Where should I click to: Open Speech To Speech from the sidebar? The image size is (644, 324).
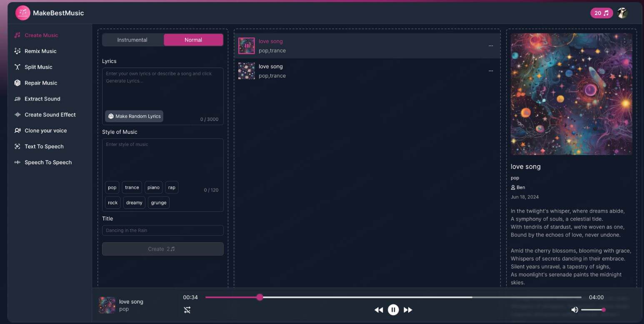tap(48, 162)
